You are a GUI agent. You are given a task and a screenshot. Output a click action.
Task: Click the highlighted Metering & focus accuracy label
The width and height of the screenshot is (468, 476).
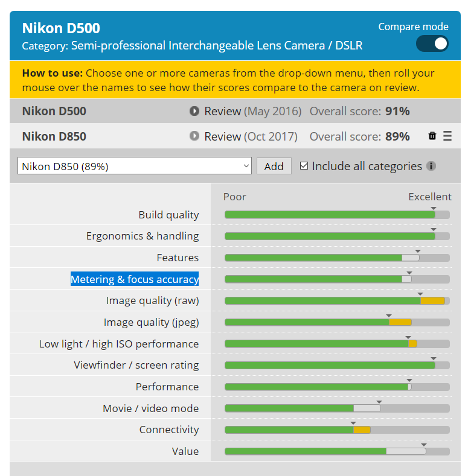(135, 279)
